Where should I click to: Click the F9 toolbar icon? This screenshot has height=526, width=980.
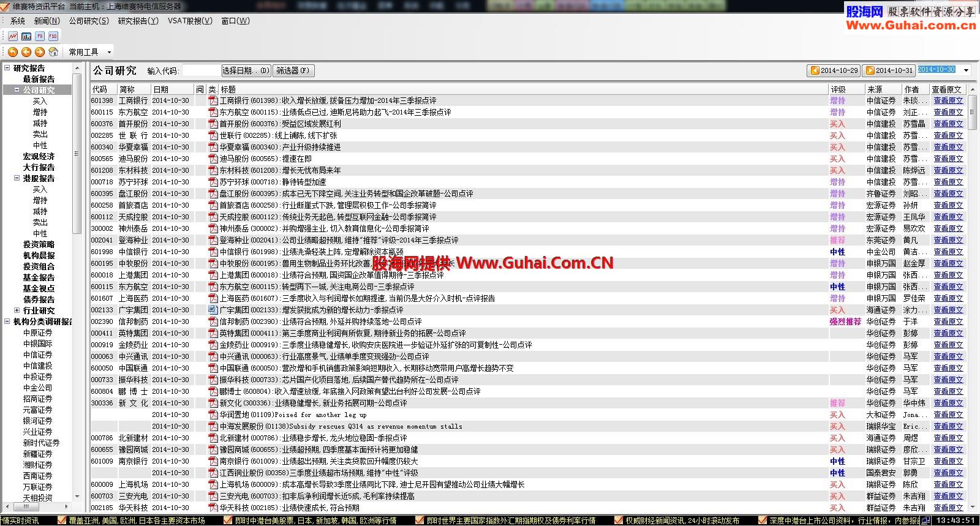(40, 36)
